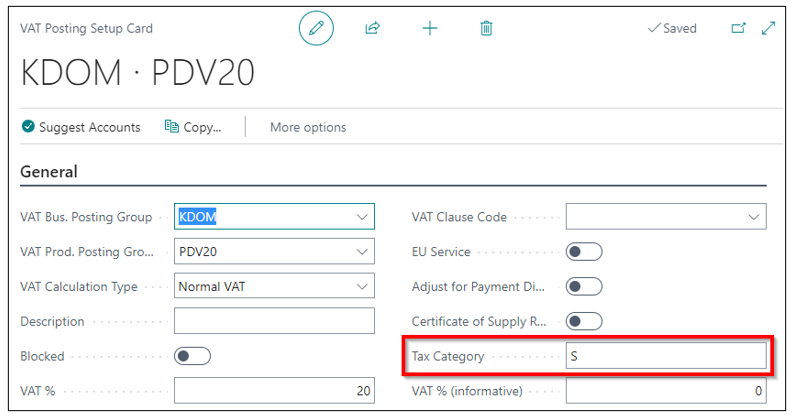Click the plus icon to create new
The width and height of the screenshot is (798, 418).
430,28
